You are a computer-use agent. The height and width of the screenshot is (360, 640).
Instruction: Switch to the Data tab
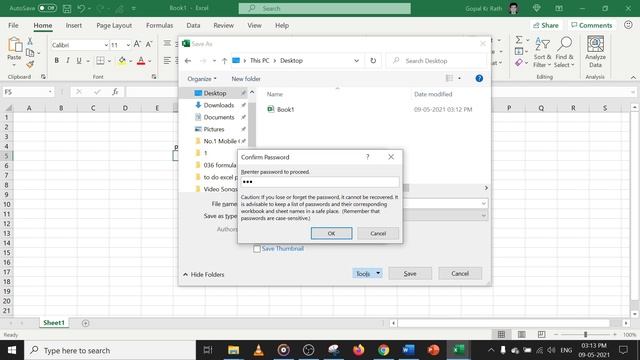point(193,25)
